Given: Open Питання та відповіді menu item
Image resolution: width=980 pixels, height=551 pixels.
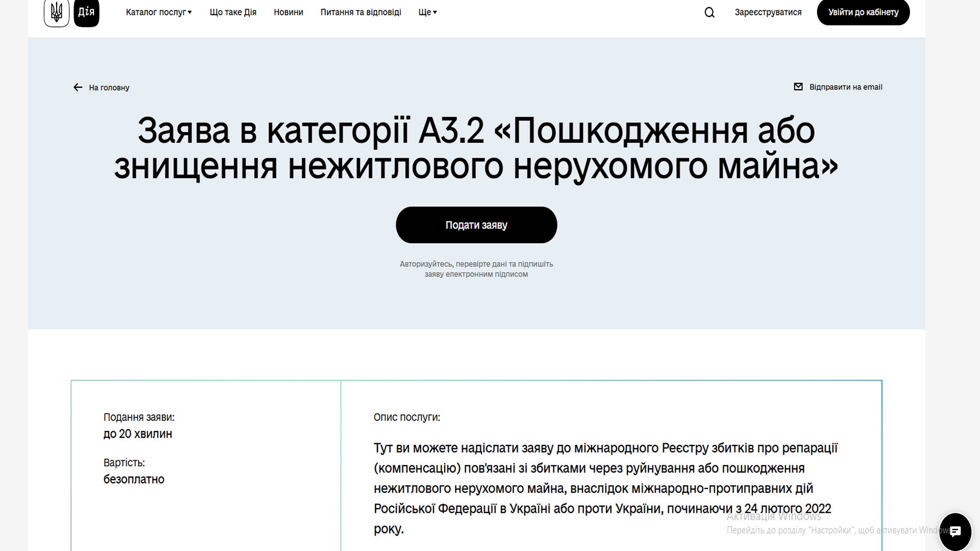Looking at the screenshot, I should tap(360, 12).
